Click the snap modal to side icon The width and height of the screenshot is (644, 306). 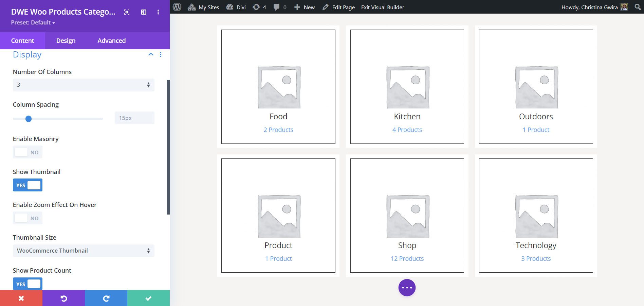pyautogui.click(x=144, y=12)
